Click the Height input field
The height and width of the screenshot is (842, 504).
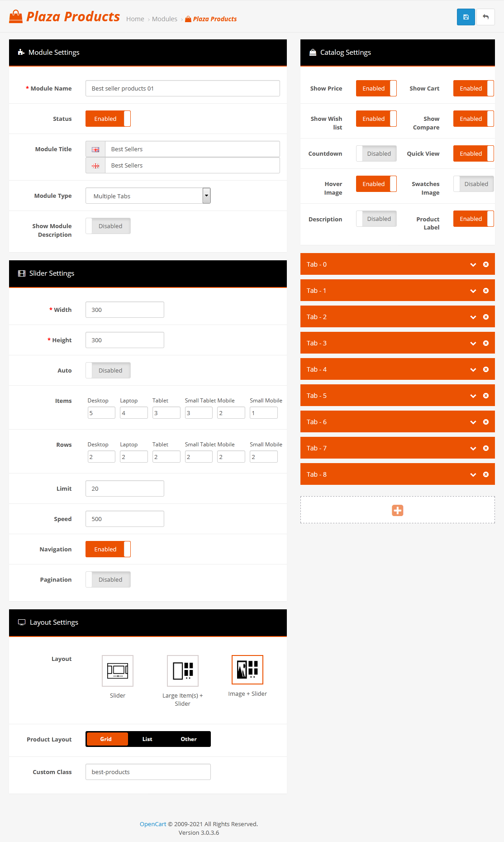pyautogui.click(x=125, y=340)
